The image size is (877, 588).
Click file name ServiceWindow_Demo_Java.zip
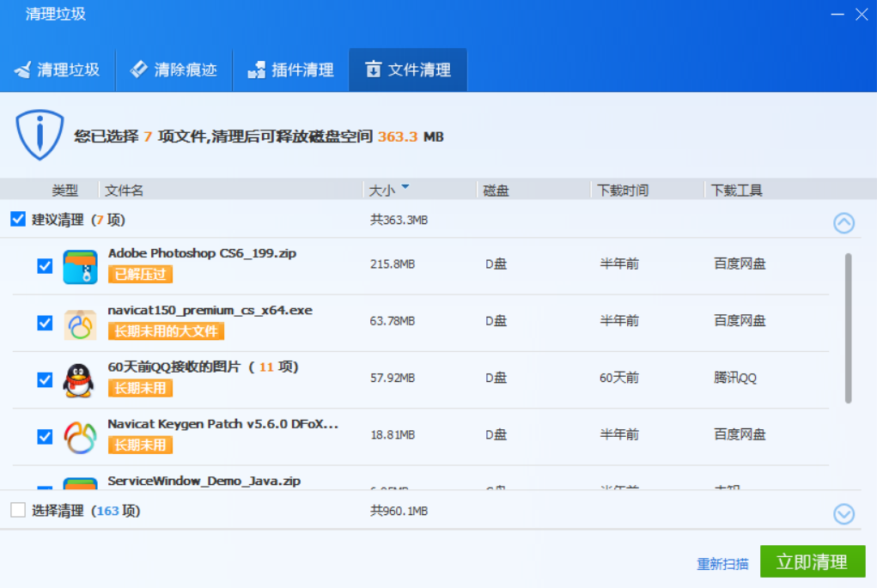click(x=204, y=481)
